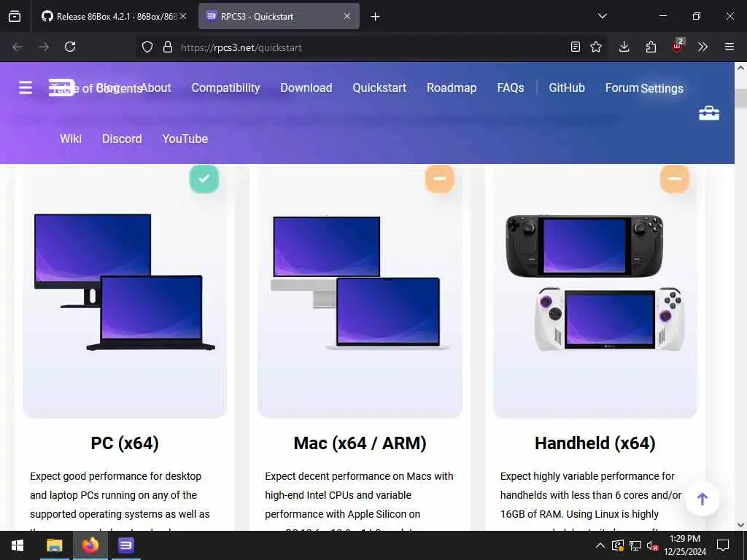Close the RPCS3 Quickstart tab
Image resolution: width=747 pixels, height=560 pixels.
(x=347, y=16)
